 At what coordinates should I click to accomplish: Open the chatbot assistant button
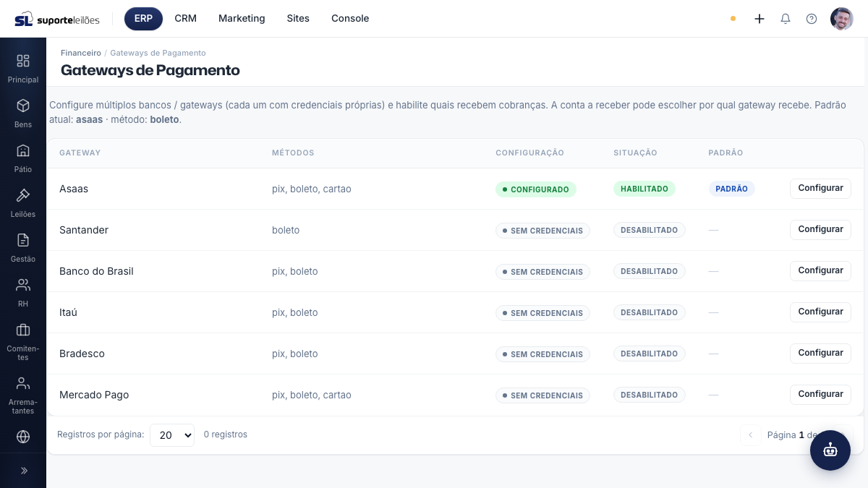tap(830, 450)
